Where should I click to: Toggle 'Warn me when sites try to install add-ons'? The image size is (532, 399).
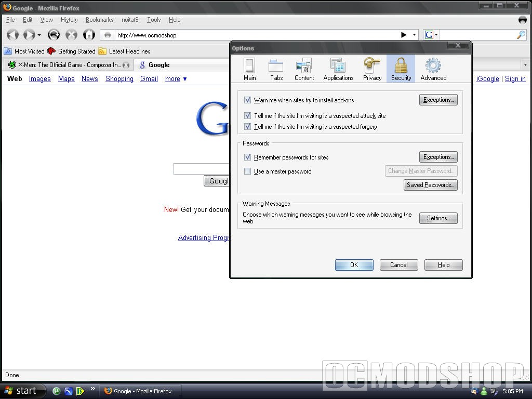[x=248, y=100]
